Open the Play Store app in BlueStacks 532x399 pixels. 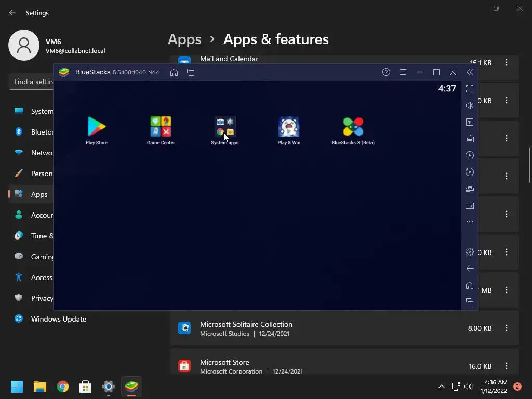click(x=97, y=130)
